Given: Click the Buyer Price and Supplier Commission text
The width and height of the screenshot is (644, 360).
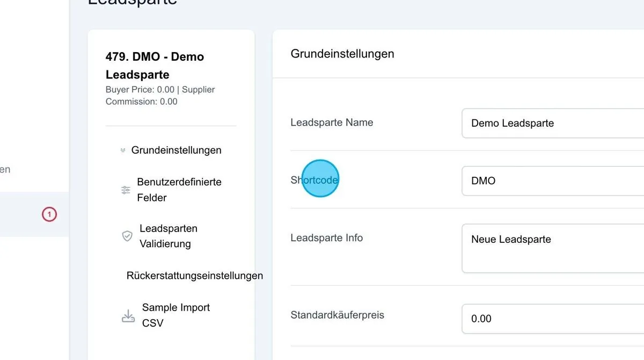Looking at the screenshot, I should 160,96.
